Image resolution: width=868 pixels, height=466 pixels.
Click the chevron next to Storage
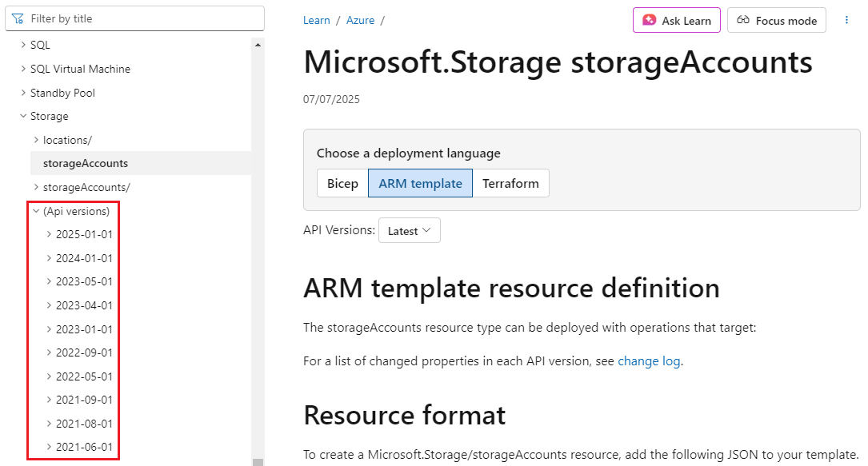(23, 116)
